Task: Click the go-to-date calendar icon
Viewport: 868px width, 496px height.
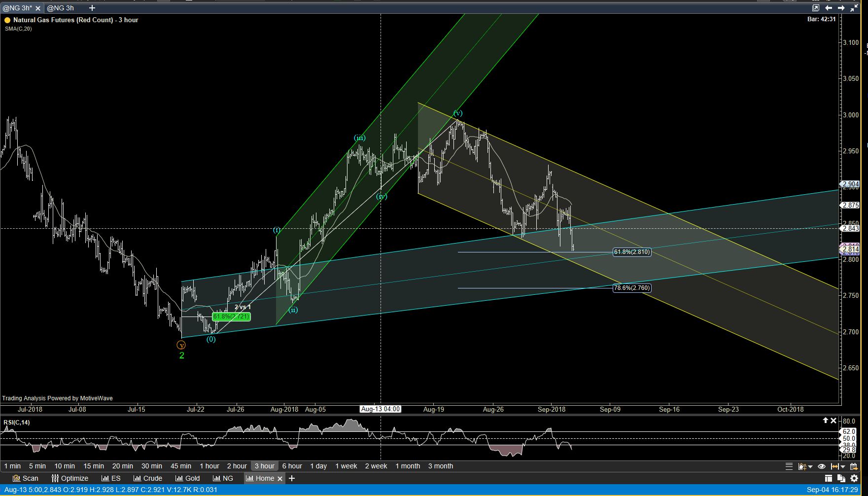Action: coord(853,466)
